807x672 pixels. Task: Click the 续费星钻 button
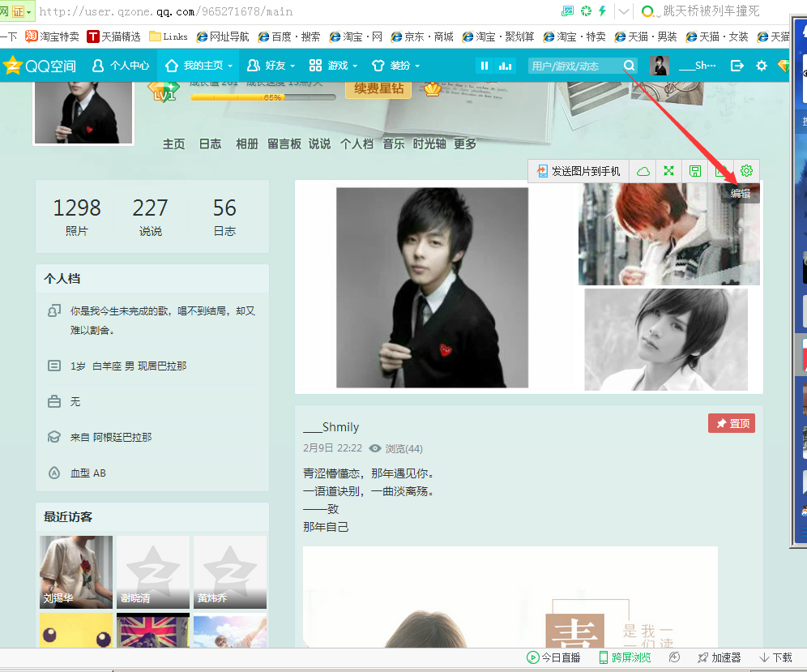[378, 88]
